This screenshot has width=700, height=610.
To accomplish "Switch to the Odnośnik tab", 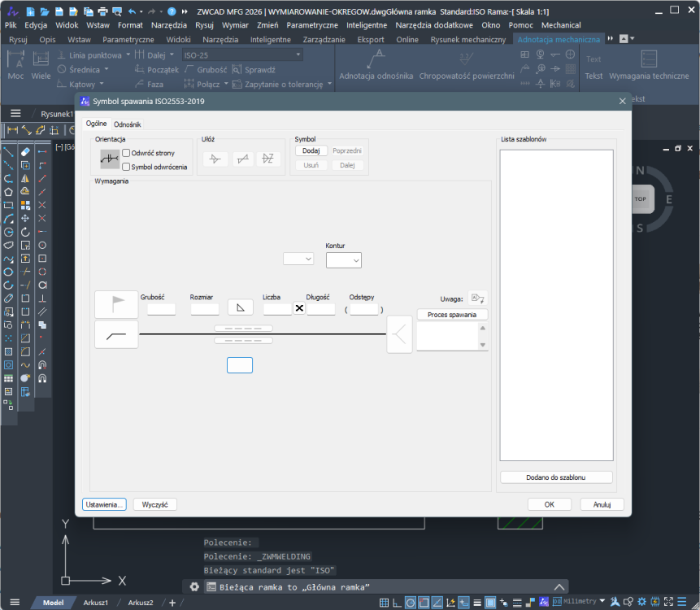I will pos(127,124).
